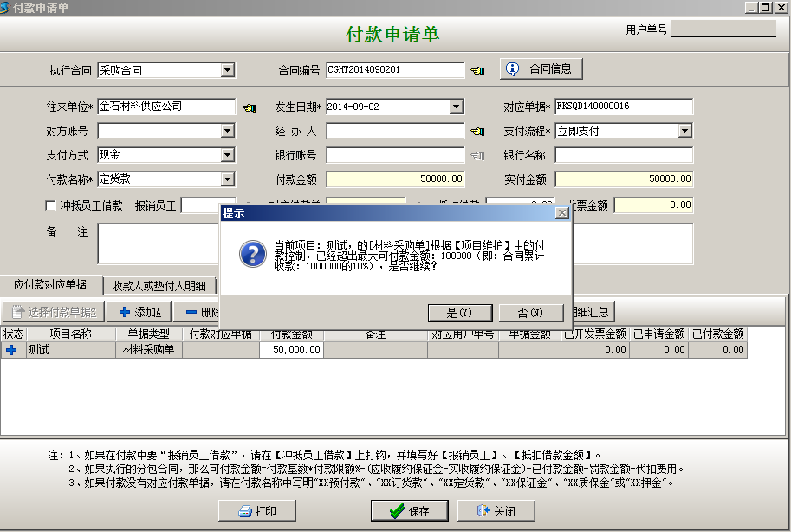Click 是(Y) to continue

(x=459, y=312)
